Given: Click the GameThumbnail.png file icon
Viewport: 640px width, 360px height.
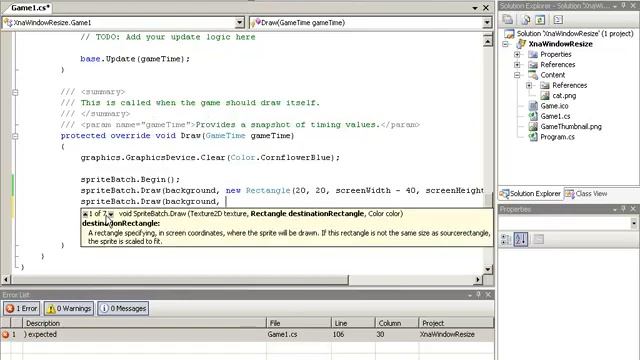Looking at the screenshot, I should pyautogui.click(x=533, y=127).
